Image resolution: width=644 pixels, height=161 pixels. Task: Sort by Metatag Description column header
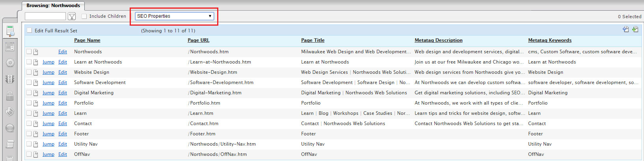[439, 40]
